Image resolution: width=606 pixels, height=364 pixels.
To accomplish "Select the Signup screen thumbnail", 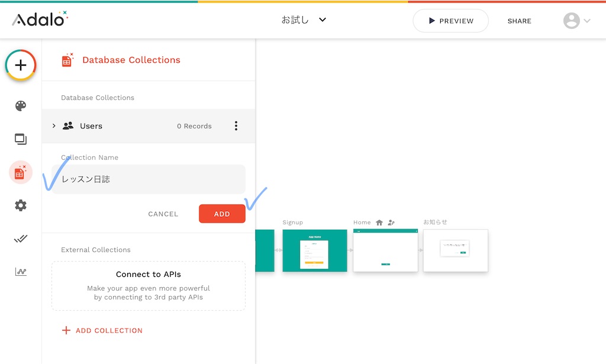I will pyautogui.click(x=315, y=250).
